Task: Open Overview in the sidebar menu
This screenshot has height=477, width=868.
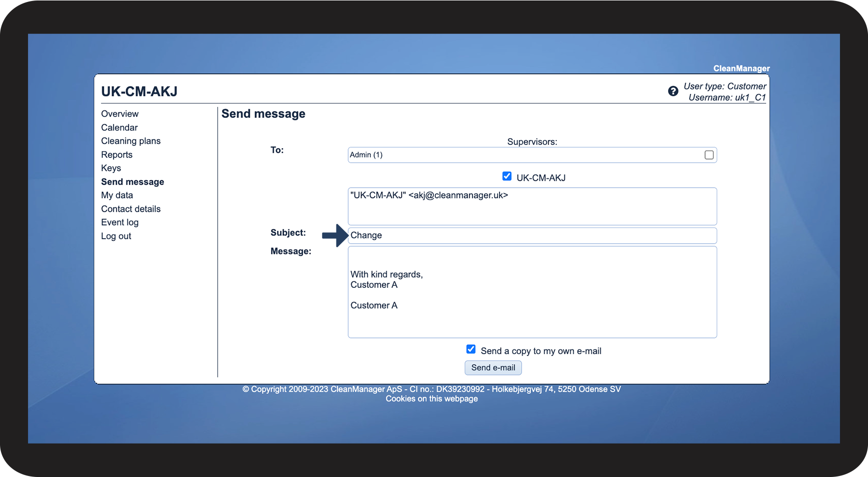Action: pyautogui.click(x=120, y=114)
